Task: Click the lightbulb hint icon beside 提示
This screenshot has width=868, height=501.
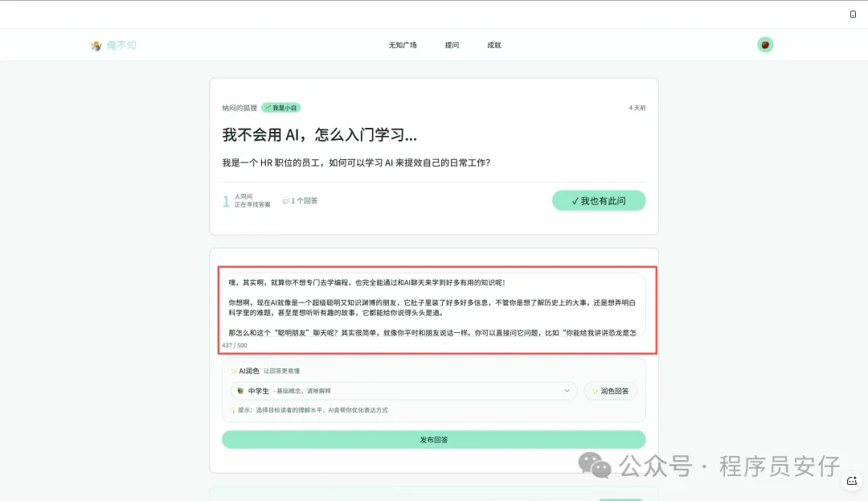Action: 233,410
